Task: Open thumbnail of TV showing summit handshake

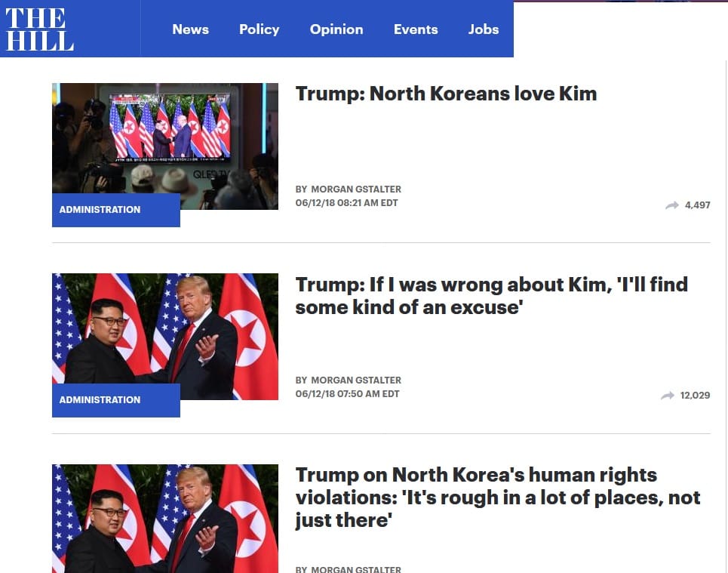Action: (x=165, y=146)
